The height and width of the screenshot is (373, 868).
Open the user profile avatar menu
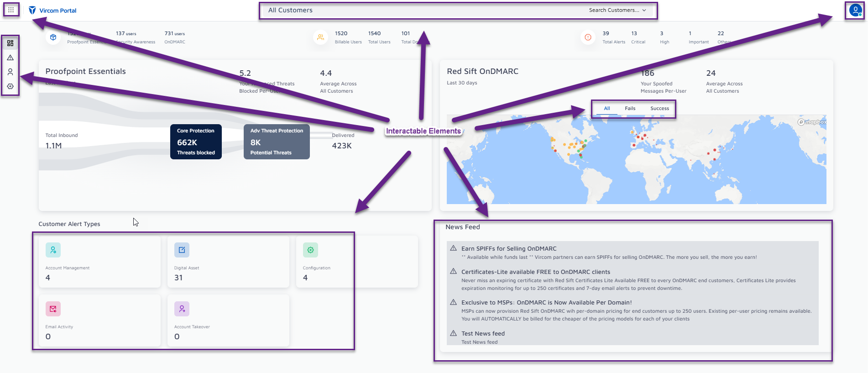(x=855, y=10)
